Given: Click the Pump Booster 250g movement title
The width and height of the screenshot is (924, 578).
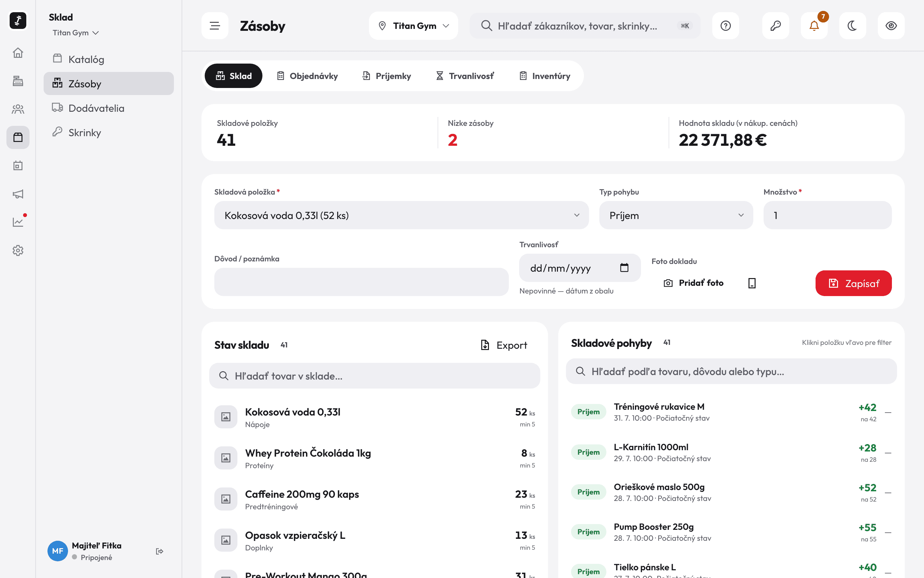Looking at the screenshot, I should click(x=653, y=527).
